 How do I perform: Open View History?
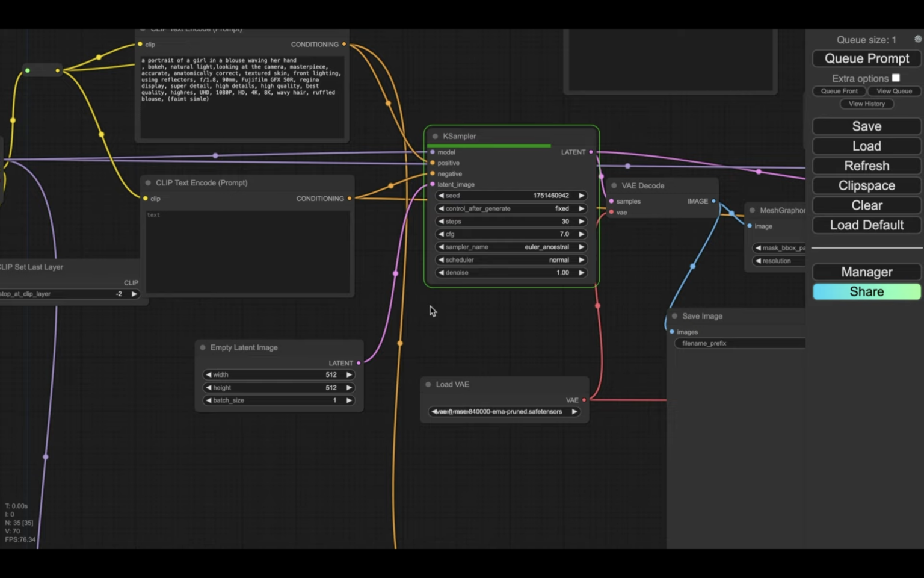click(x=866, y=104)
